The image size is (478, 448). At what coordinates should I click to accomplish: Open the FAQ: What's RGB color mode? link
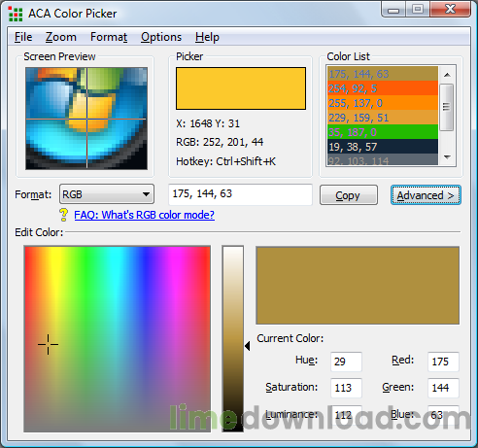pyautogui.click(x=144, y=215)
